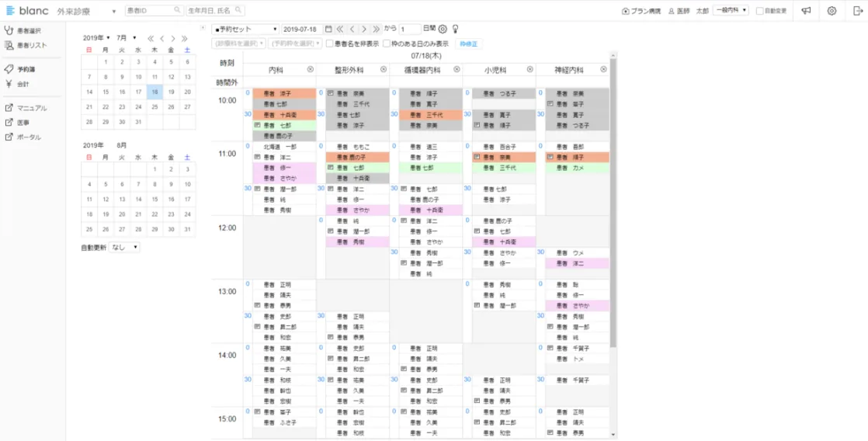Enable 患者名を非表示 checkbox
Screen dimensions: 868x441
pyautogui.click(x=329, y=43)
